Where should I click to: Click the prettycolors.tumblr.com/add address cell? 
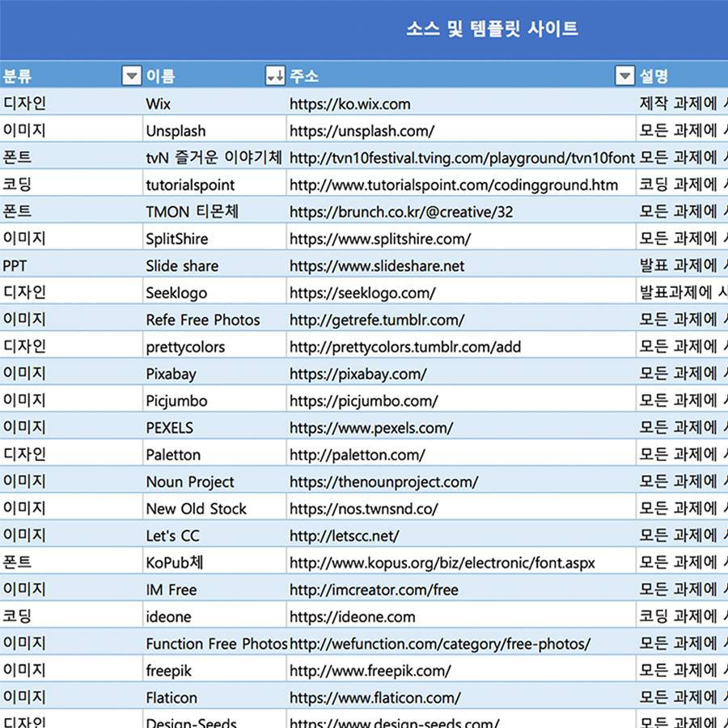pos(461,346)
